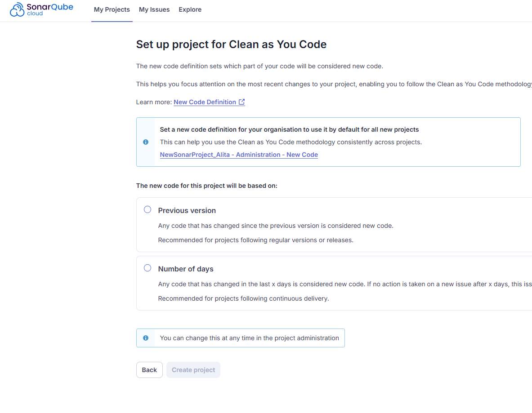This screenshot has height=413, width=532.
Task: Click the info icon beside change-anytime message
Action: point(146,338)
